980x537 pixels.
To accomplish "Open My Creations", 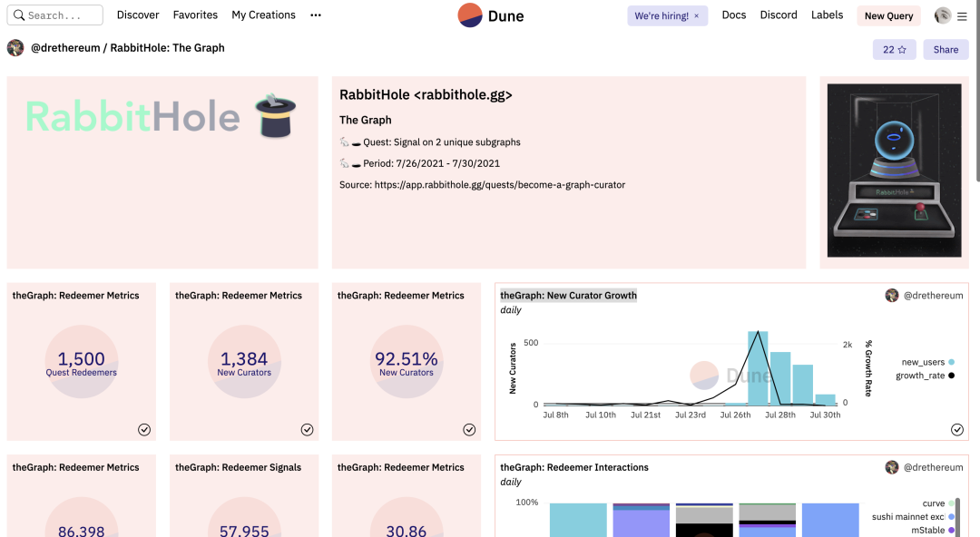I will click(x=264, y=15).
